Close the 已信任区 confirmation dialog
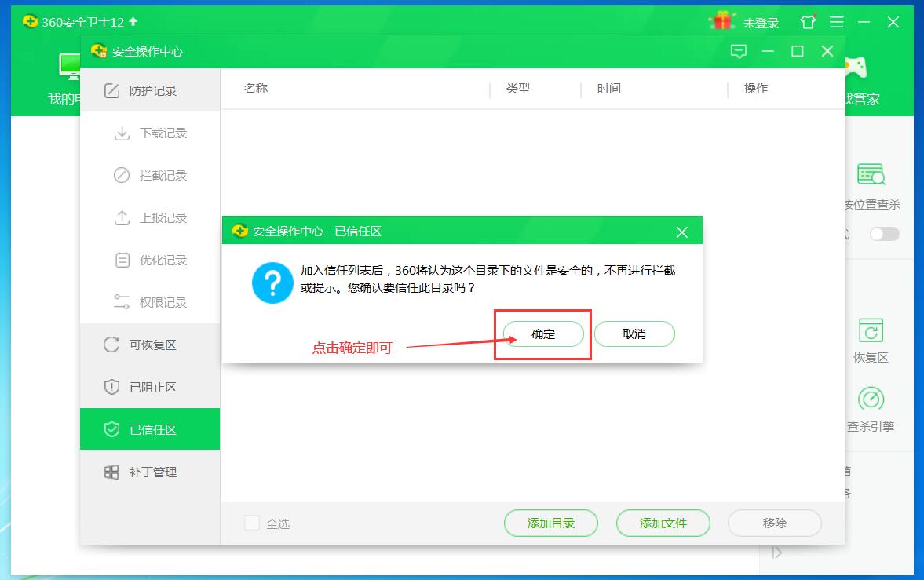This screenshot has height=580, width=924. point(681,232)
